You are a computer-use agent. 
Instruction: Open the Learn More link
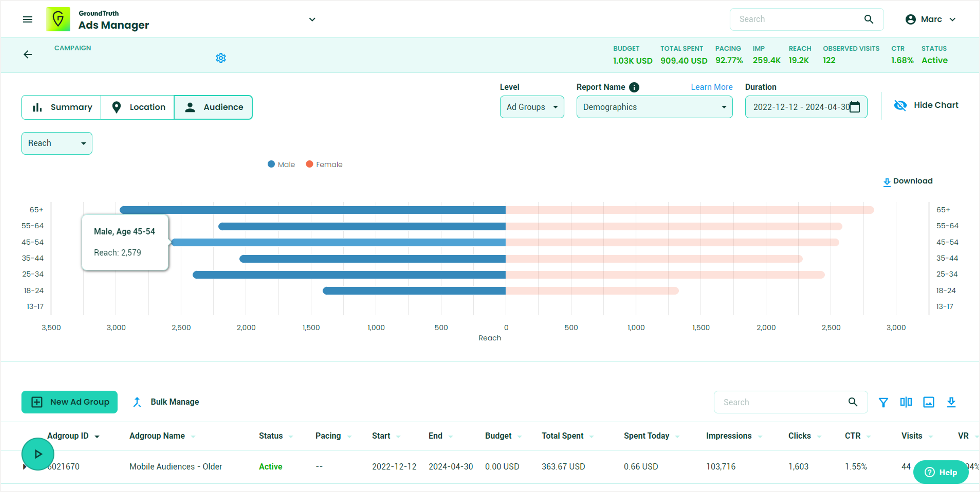[x=711, y=87]
